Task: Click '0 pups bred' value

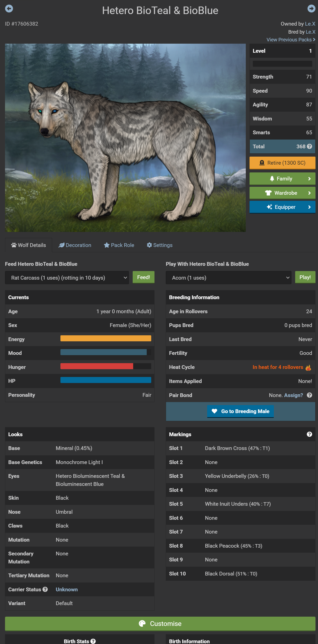Action: tap(298, 325)
